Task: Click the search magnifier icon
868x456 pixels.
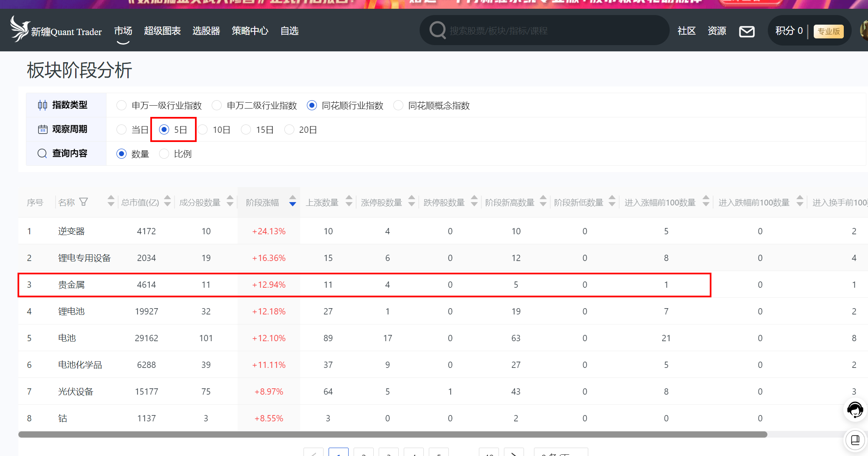Action: click(438, 30)
